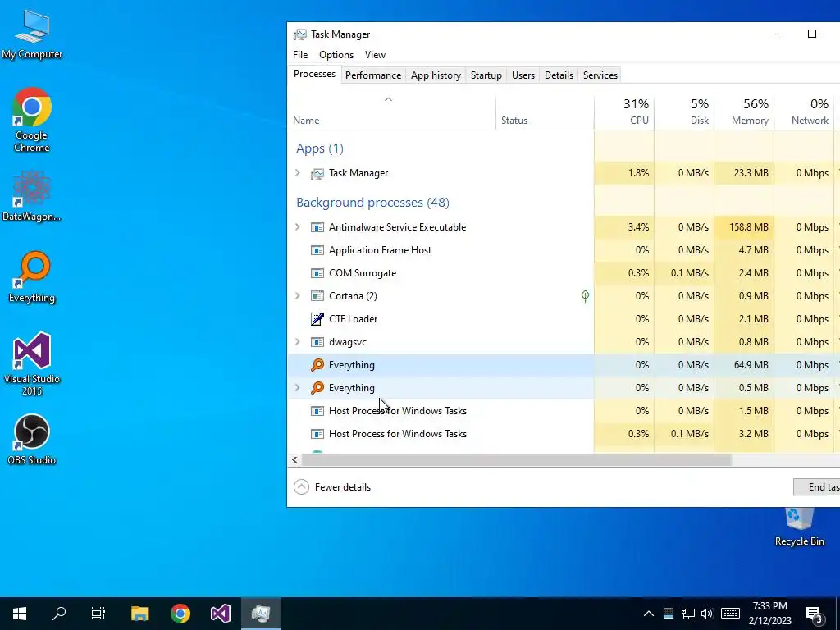Sort by the Name column header

pyautogui.click(x=391, y=112)
